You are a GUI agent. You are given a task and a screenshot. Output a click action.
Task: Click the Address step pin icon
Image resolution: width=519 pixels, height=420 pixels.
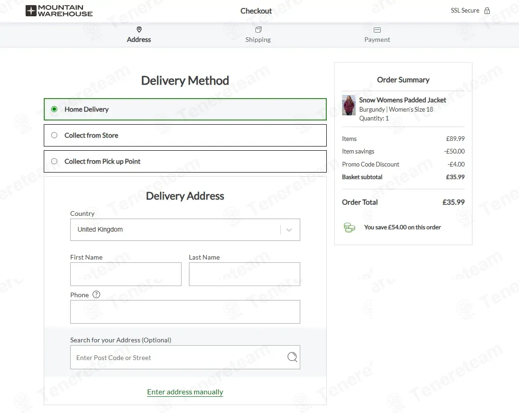pyautogui.click(x=139, y=30)
